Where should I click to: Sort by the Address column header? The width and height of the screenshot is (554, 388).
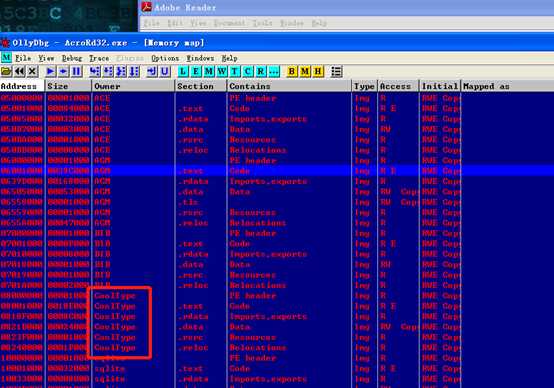22,86
